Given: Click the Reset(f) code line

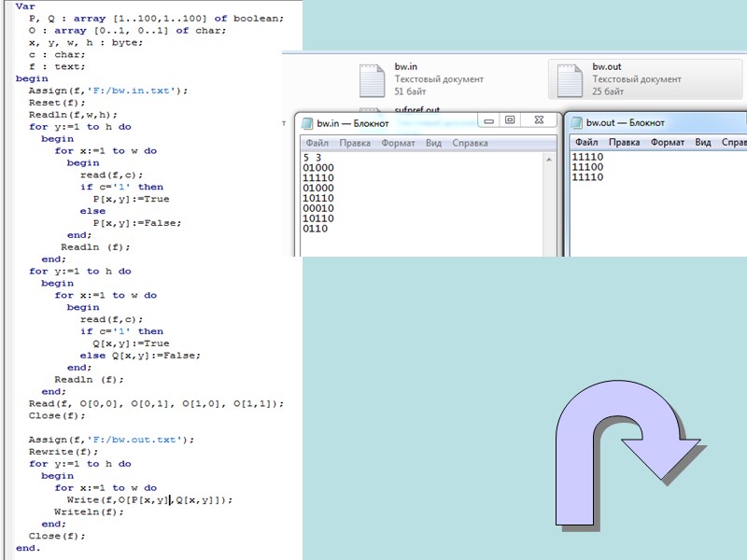Looking at the screenshot, I should (57, 103).
